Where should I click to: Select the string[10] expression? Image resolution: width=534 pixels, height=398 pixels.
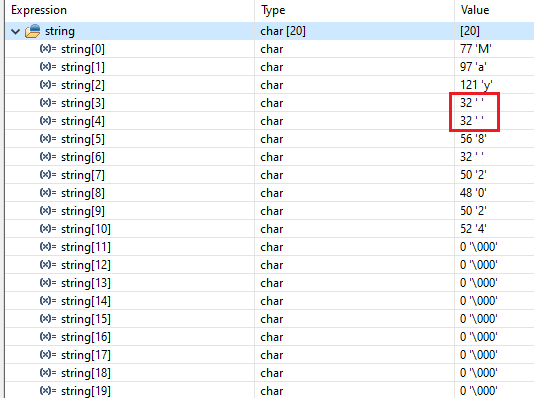coord(86,229)
